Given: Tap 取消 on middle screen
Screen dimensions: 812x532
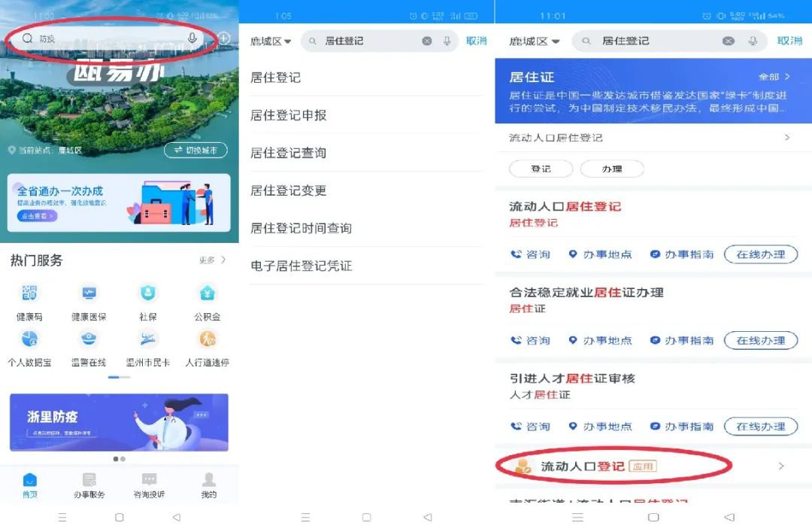Looking at the screenshot, I should tap(476, 41).
